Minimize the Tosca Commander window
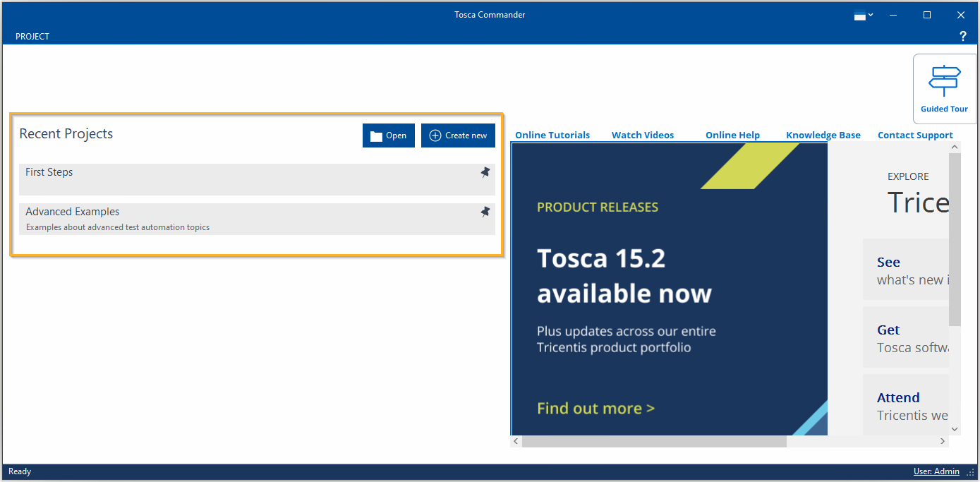The height and width of the screenshot is (482, 980). pos(894,15)
